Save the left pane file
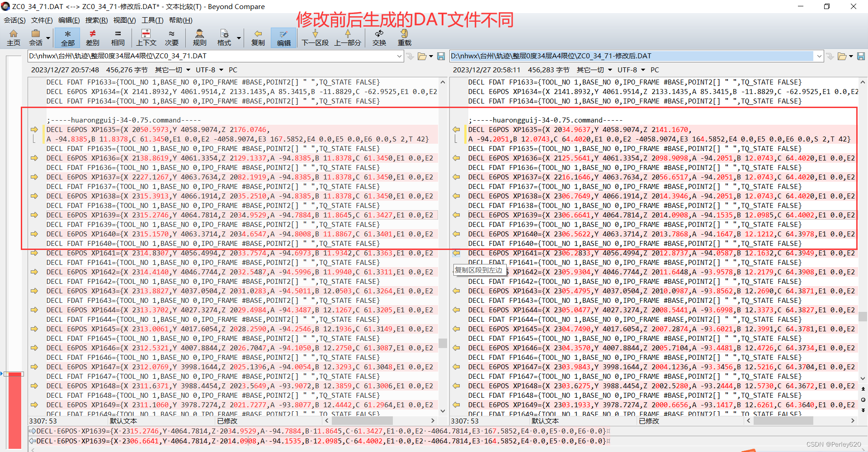The width and height of the screenshot is (868, 452). pyautogui.click(x=441, y=56)
